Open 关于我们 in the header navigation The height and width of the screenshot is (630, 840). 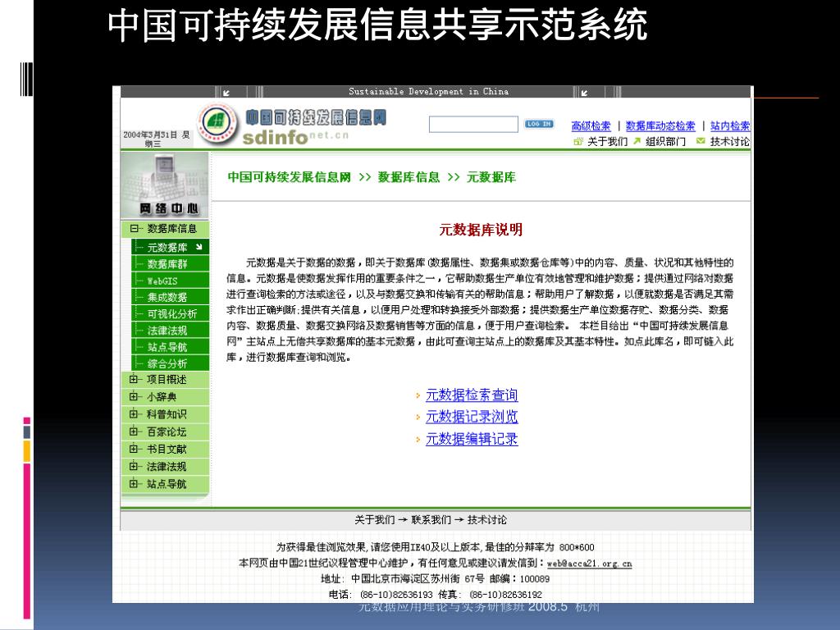607,141
